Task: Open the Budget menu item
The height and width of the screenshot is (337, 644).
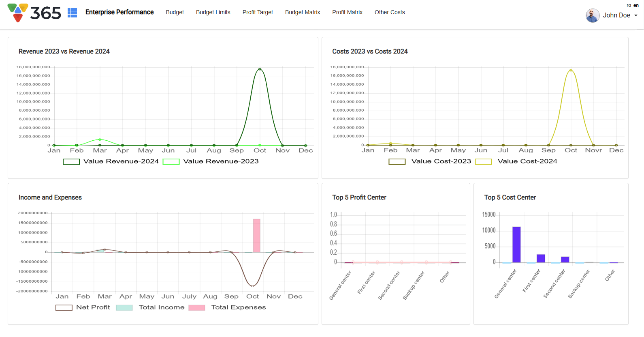Action: (x=175, y=12)
